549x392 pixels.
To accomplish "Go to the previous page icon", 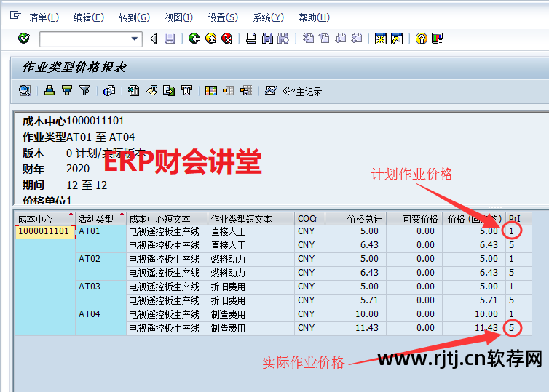I will pos(325,38).
